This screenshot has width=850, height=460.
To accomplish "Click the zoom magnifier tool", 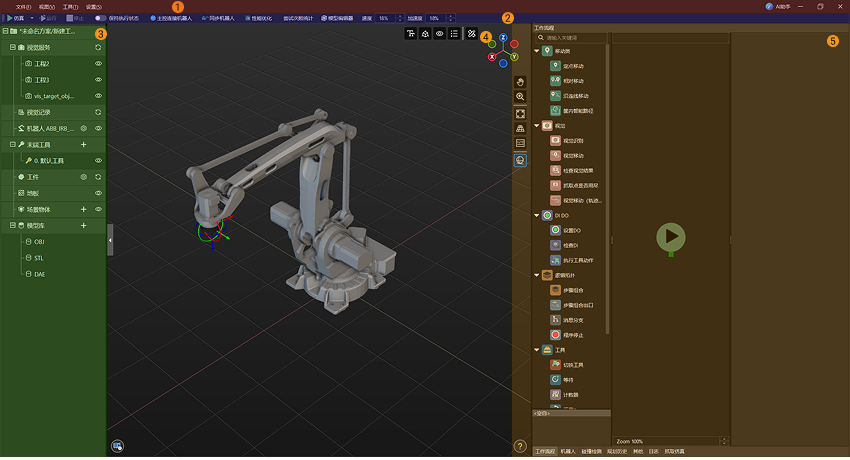I will [x=520, y=97].
